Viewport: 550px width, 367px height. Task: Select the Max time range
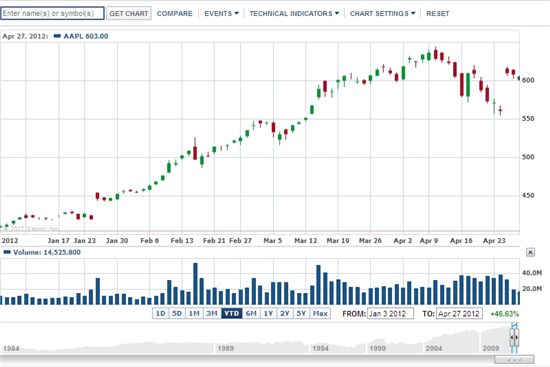point(320,313)
